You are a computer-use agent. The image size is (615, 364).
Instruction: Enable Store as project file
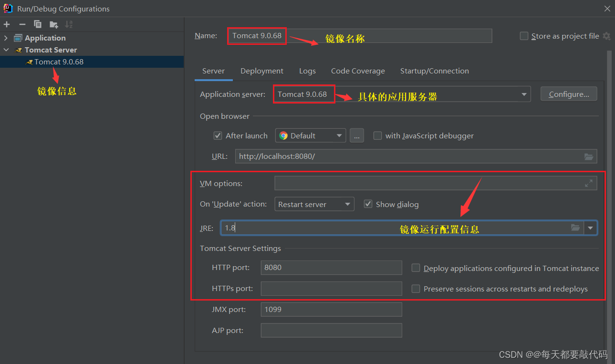point(524,36)
